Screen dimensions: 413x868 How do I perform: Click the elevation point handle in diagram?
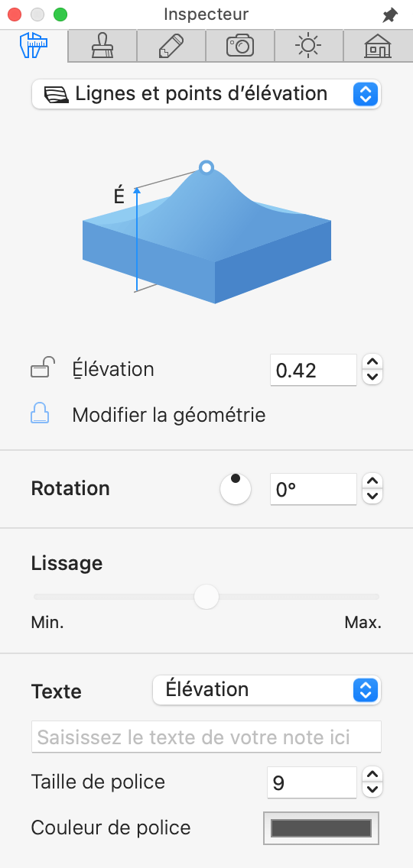206,167
